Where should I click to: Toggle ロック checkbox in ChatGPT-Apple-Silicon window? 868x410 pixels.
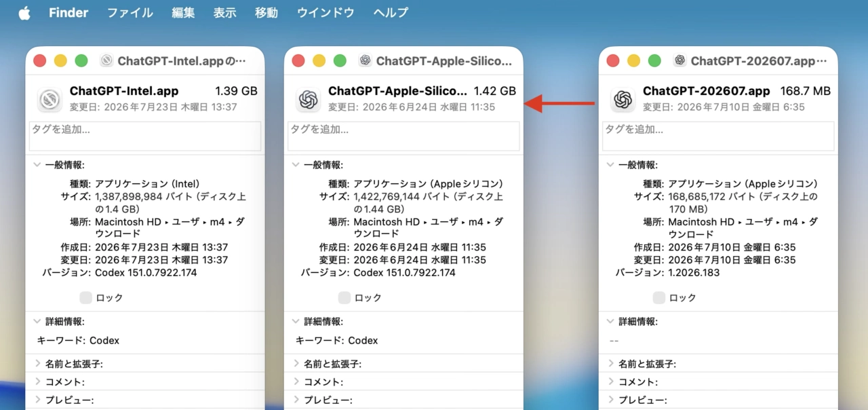[x=344, y=297]
